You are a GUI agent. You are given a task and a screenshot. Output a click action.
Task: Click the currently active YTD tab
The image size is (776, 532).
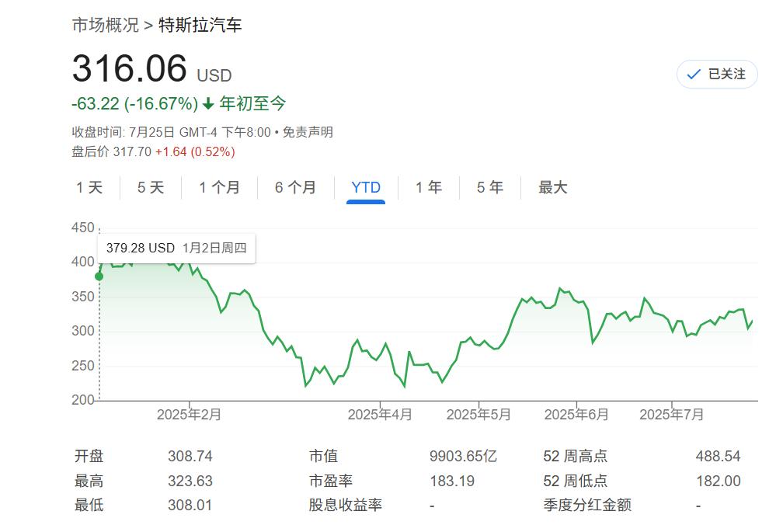tap(364, 187)
